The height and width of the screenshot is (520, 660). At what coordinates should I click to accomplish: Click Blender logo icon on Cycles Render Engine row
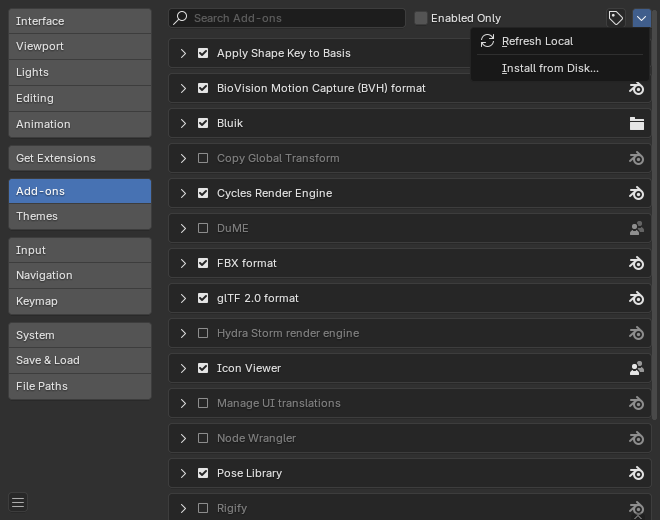(x=636, y=193)
